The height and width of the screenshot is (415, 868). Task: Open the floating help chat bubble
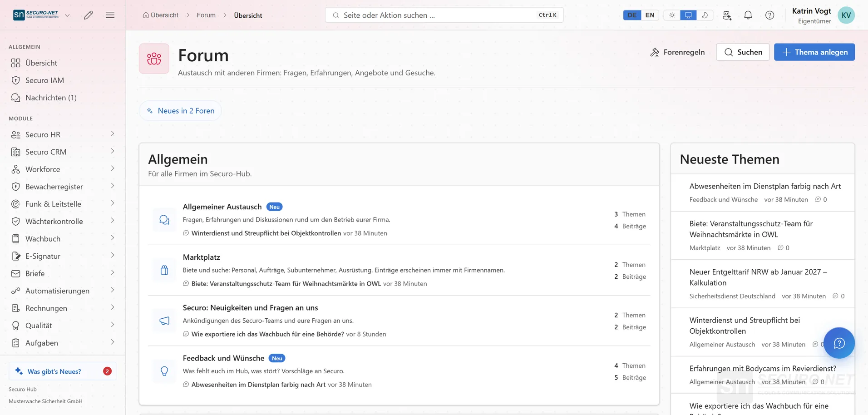coord(839,343)
